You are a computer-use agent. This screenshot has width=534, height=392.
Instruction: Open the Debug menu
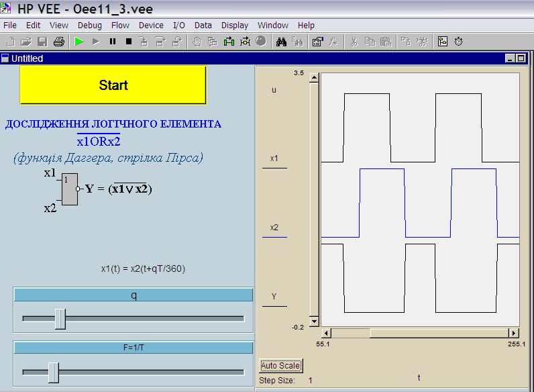(x=90, y=26)
